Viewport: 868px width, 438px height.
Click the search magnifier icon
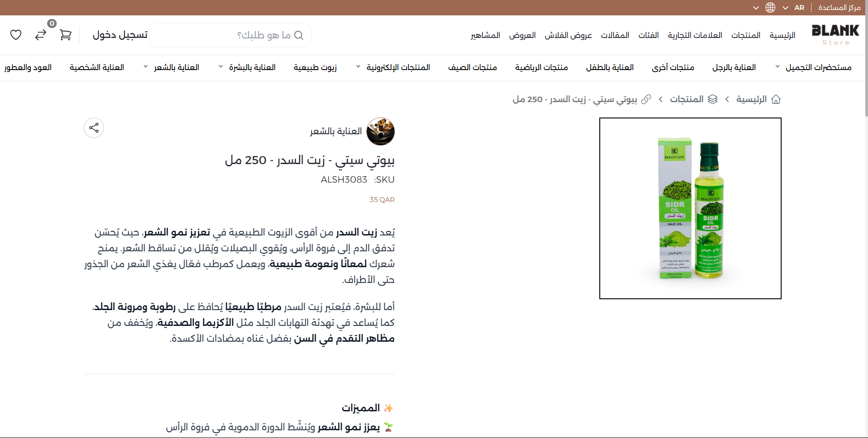point(299,35)
